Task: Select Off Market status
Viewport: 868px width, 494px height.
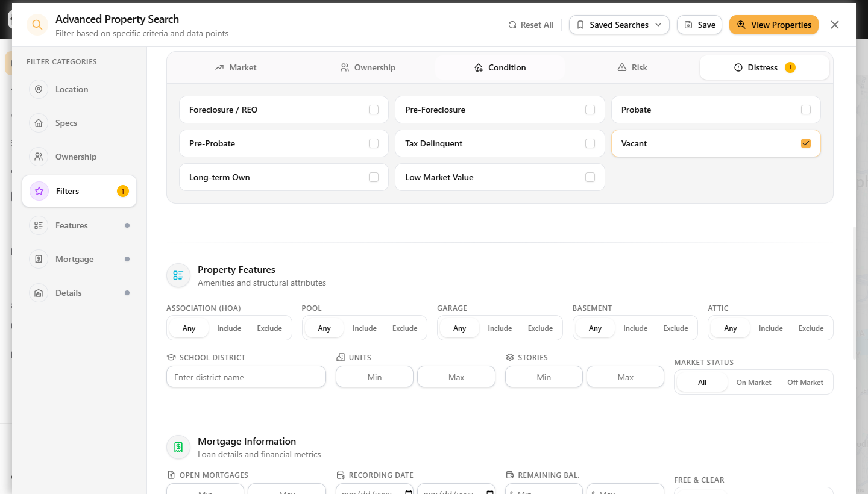Action: point(805,383)
